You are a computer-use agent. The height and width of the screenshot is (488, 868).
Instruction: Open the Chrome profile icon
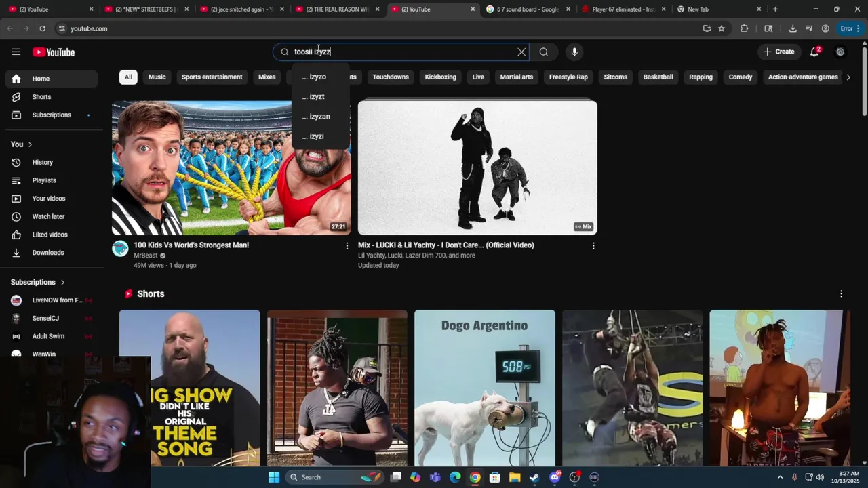pos(825,28)
